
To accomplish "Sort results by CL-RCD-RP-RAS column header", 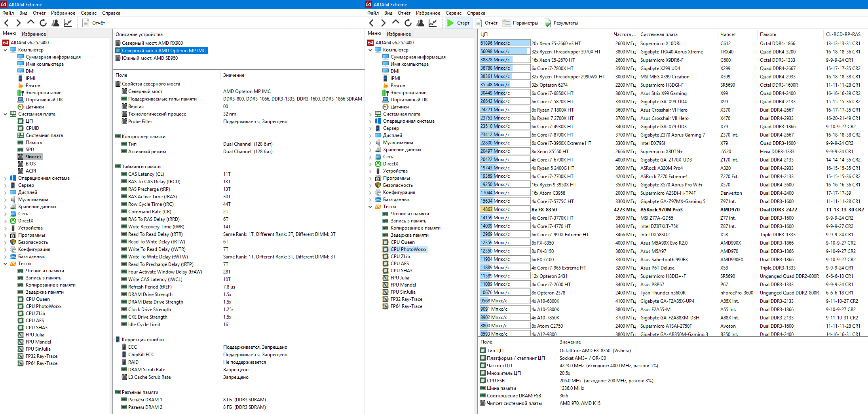I will click(845, 34).
